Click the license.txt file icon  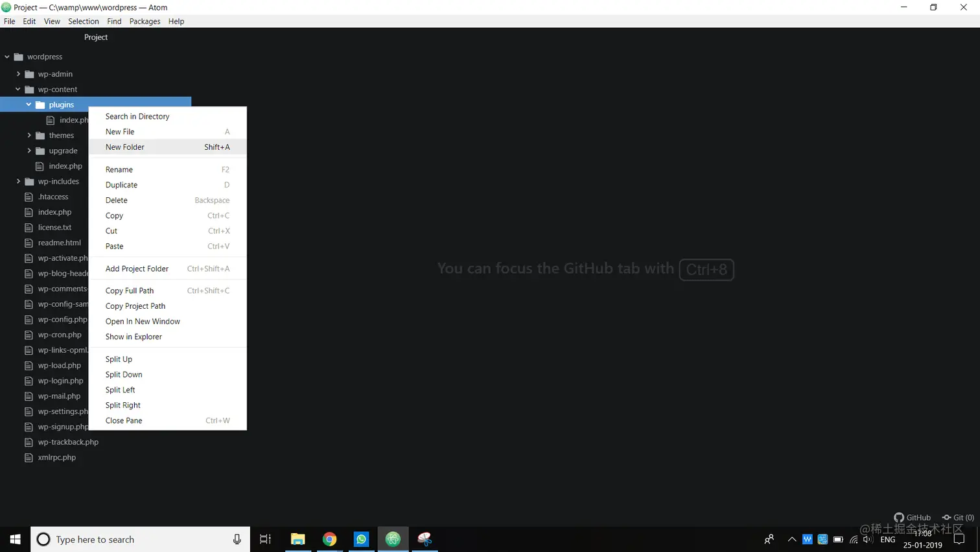29,228
